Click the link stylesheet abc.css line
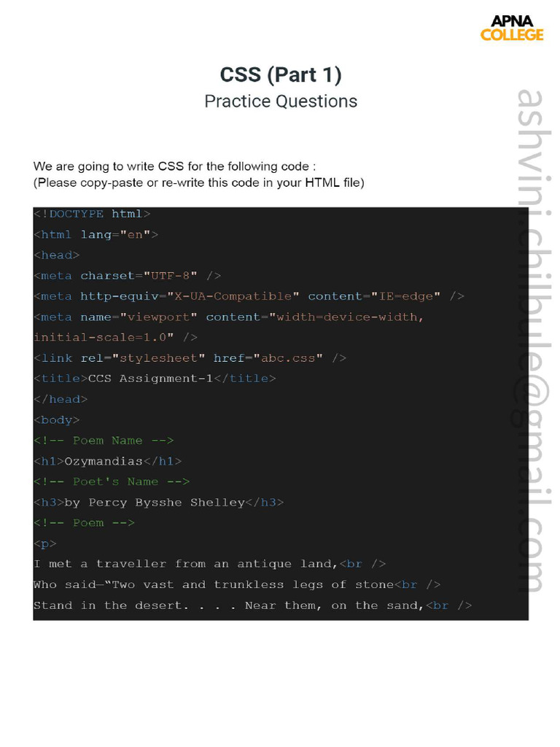560x747 pixels. [x=190, y=358]
